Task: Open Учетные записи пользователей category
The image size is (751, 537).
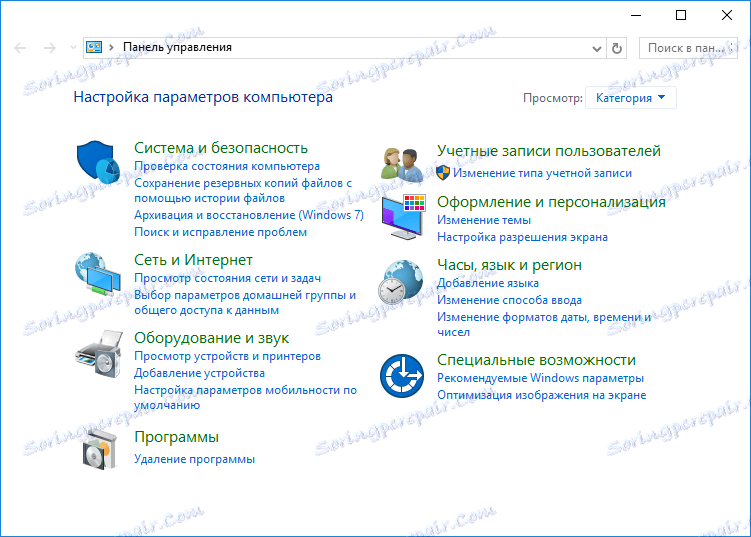Action: point(549,151)
